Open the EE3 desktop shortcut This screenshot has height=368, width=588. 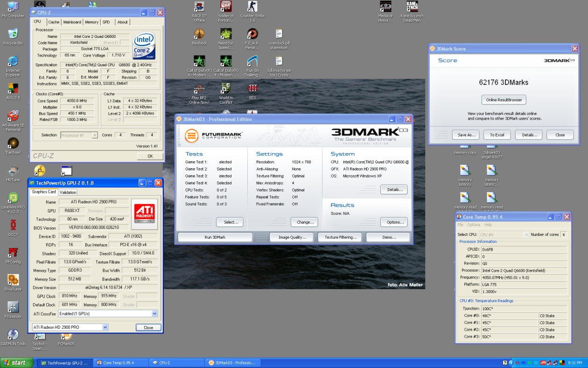(x=252, y=91)
